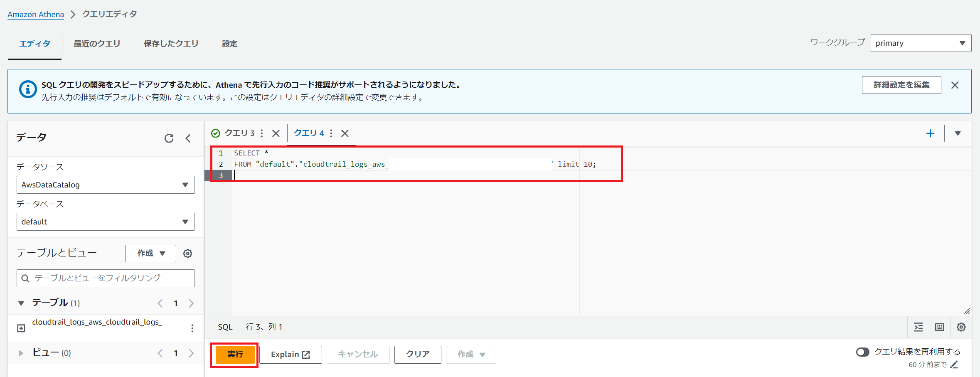Go to the next views page
Image resolution: width=980 pixels, height=377 pixels.
(x=191, y=353)
